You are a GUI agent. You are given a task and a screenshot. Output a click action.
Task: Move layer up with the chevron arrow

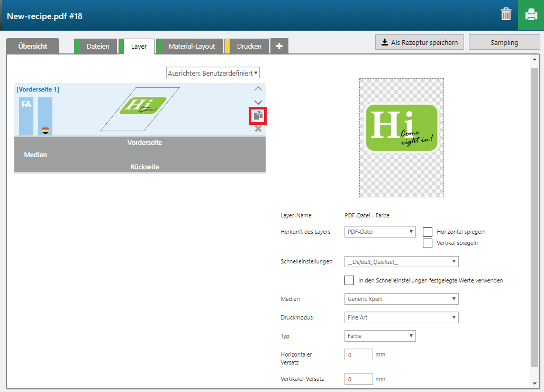tap(258, 89)
